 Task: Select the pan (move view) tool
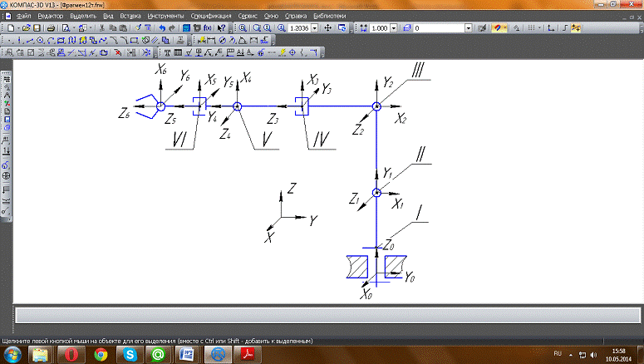[x=327, y=27]
